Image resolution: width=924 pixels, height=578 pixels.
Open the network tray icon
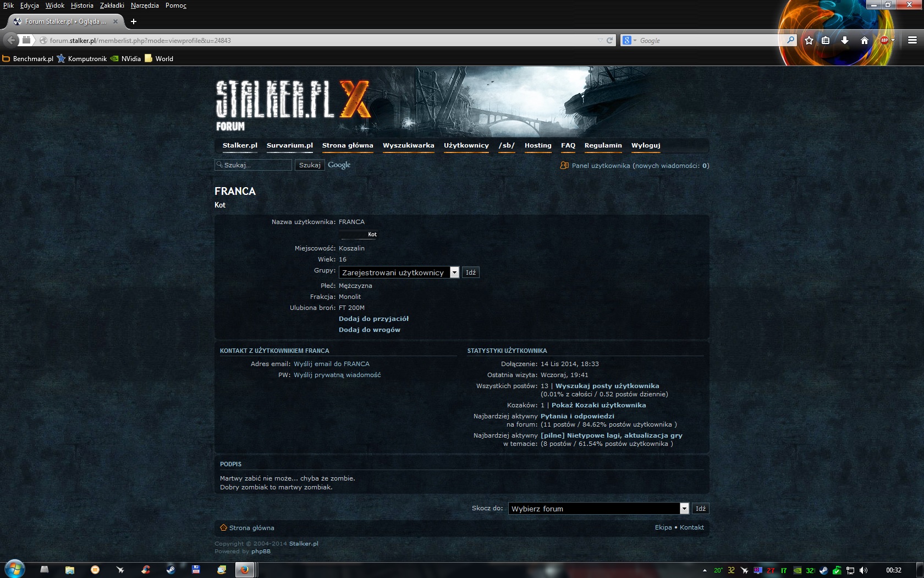coord(850,570)
